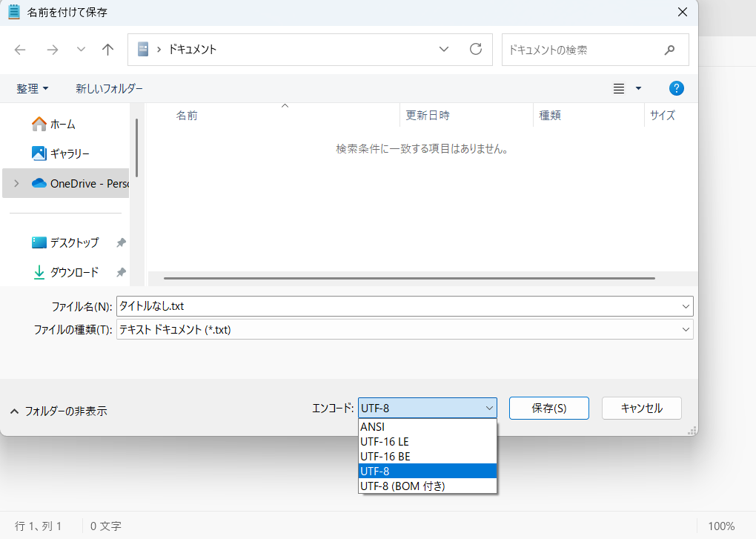Open recent locations chevron beside arrows
The width and height of the screenshot is (756, 539).
[x=81, y=49]
